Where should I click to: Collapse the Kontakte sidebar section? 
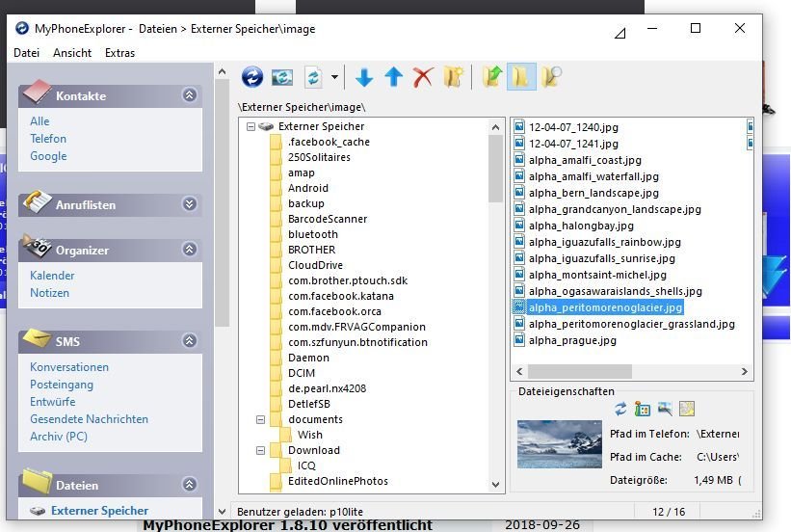189,94
